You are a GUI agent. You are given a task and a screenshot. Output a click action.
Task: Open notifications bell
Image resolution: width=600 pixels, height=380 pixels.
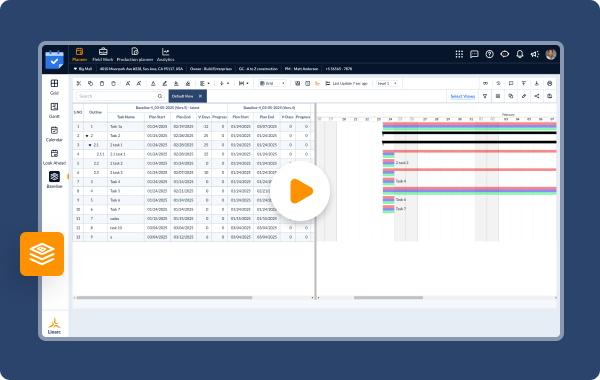[x=520, y=54]
